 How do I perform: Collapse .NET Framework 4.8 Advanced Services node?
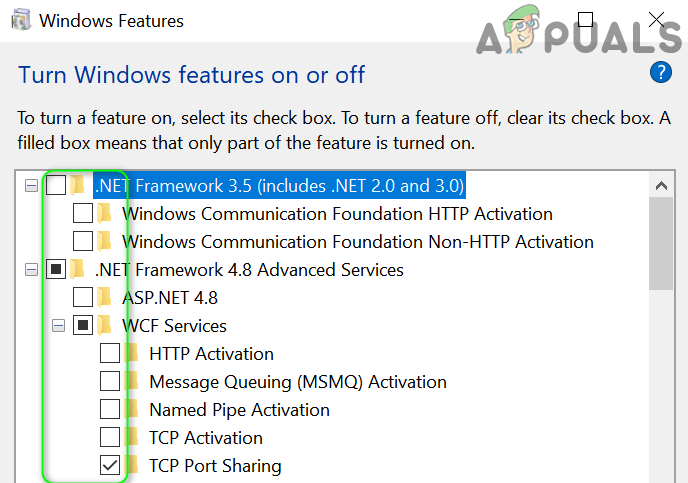31,270
